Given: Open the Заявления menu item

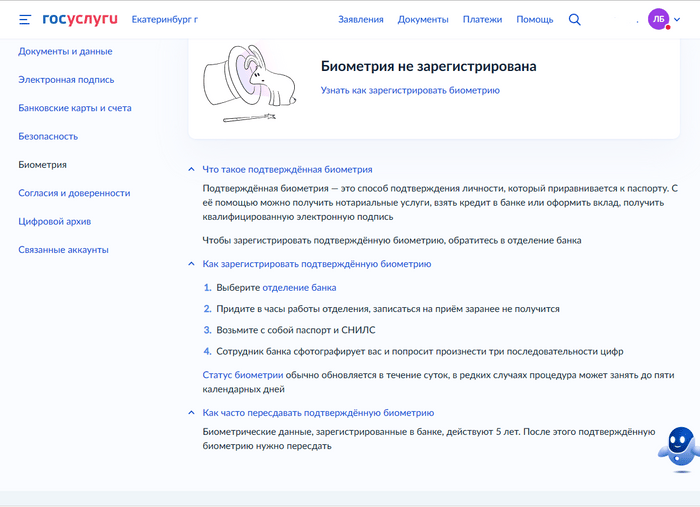Looking at the screenshot, I should tap(361, 20).
